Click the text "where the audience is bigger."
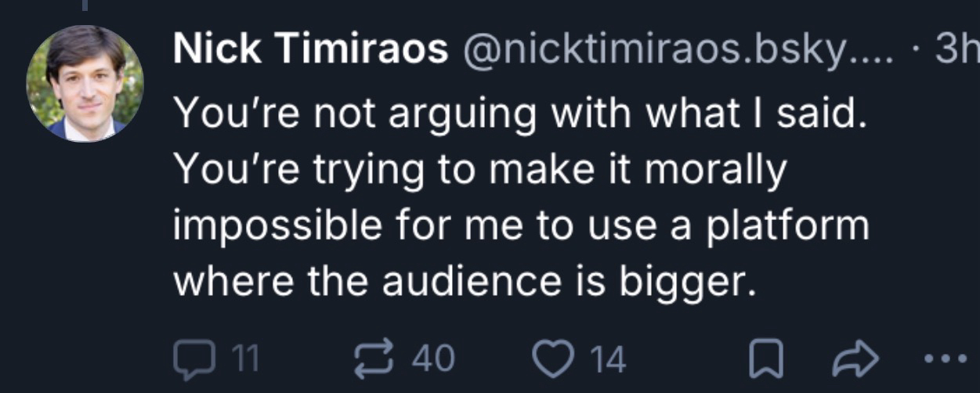 (465, 279)
